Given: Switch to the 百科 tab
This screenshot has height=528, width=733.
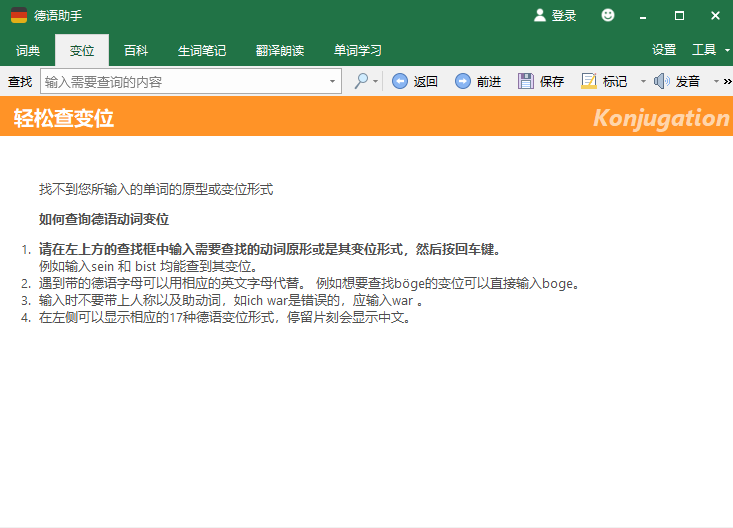Looking at the screenshot, I should [136, 50].
